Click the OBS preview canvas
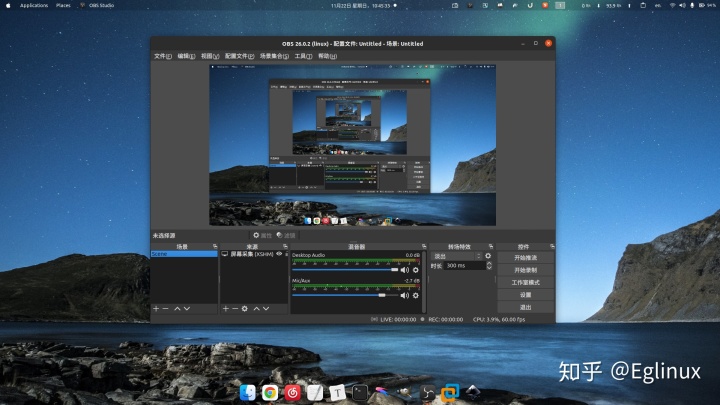The image size is (720, 405). [353, 145]
